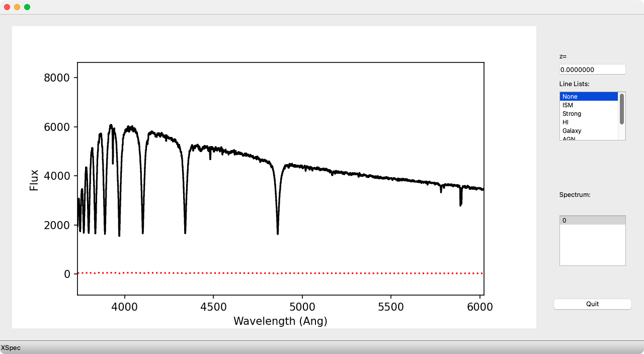Viewport: 644px width, 354px height.
Task: Maximize the window with green button
Action: (x=27, y=7)
